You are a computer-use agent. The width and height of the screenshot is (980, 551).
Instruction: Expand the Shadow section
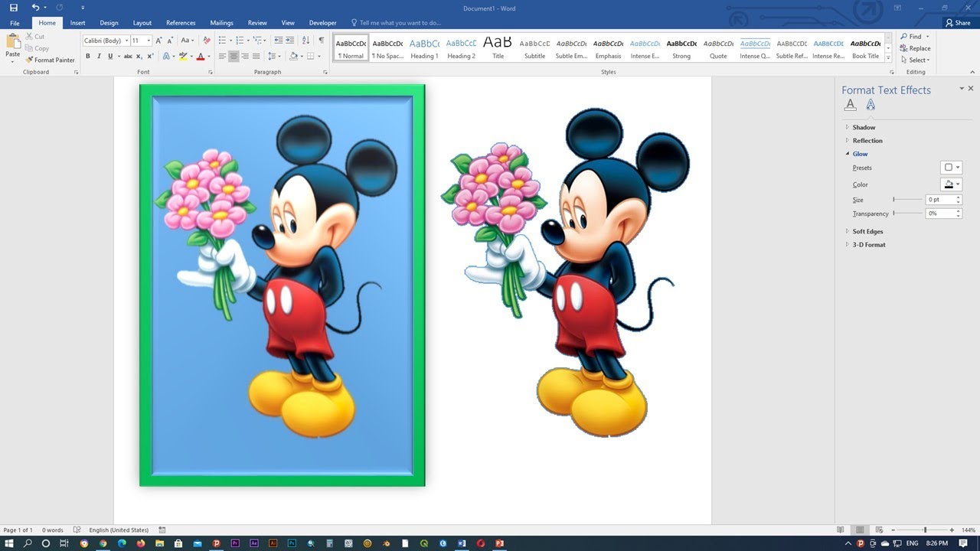click(864, 127)
